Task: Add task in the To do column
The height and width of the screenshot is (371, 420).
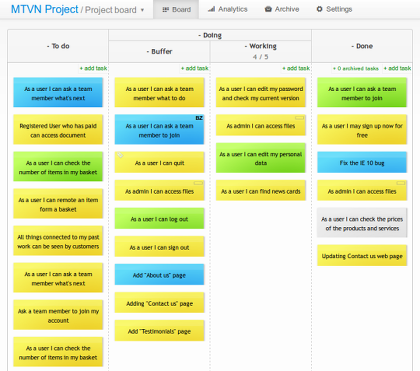Action: pos(93,68)
